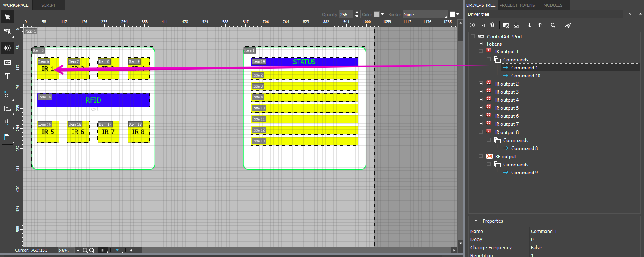
Task: Move item down with down arrow icon
Action: coord(530,25)
